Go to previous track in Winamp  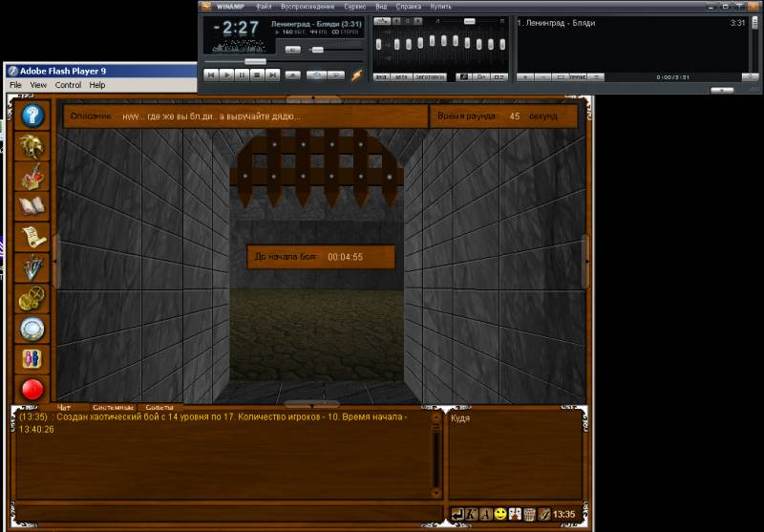coord(211,75)
